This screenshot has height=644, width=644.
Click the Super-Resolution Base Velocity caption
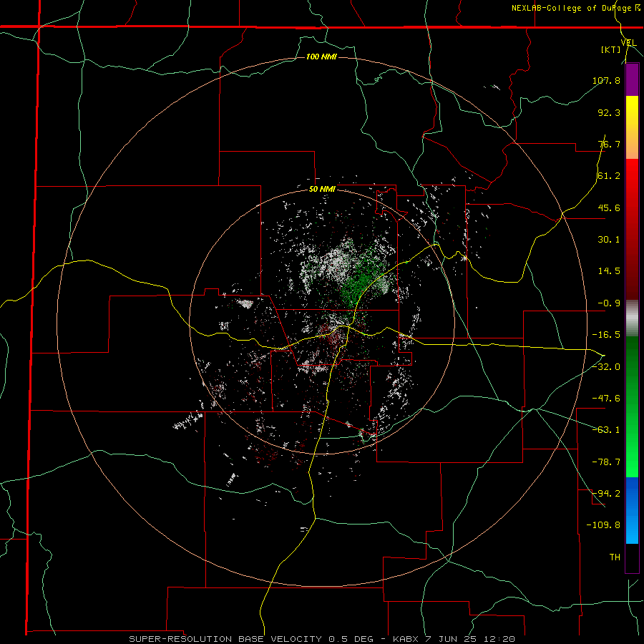[x=321, y=639]
